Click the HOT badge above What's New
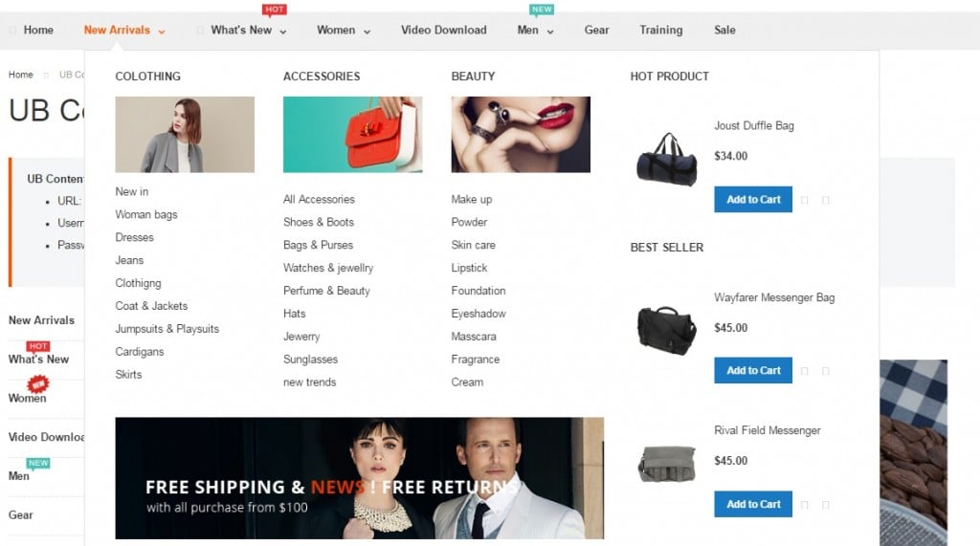The height and width of the screenshot is (546, 980). click(x=275, y=10)
